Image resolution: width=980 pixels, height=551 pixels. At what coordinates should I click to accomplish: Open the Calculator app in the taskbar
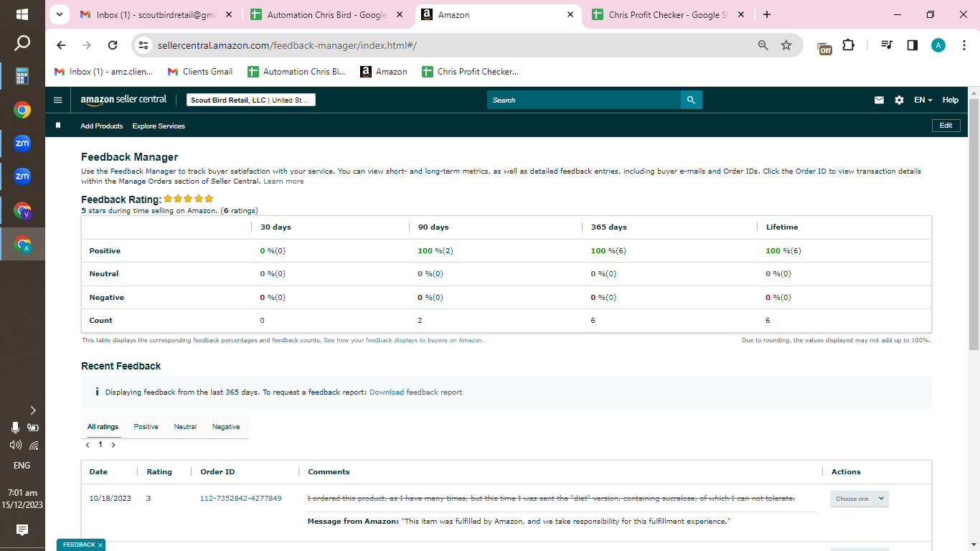(x=22, y=76)
